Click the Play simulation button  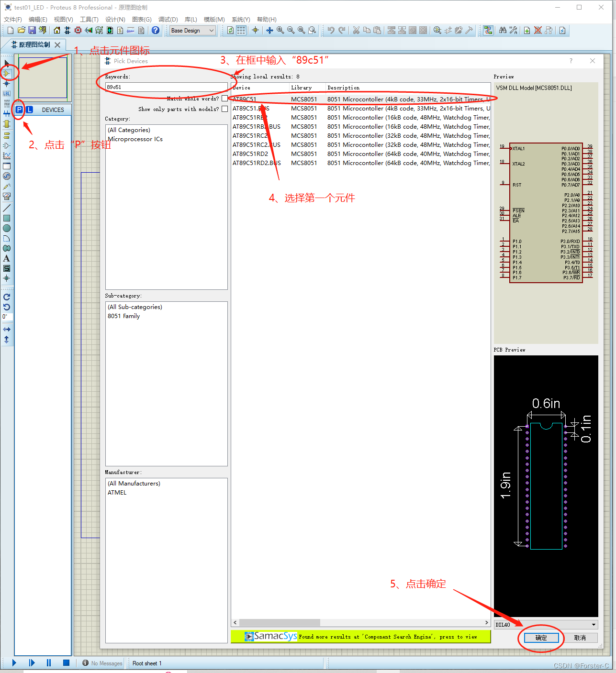point(14,662)
